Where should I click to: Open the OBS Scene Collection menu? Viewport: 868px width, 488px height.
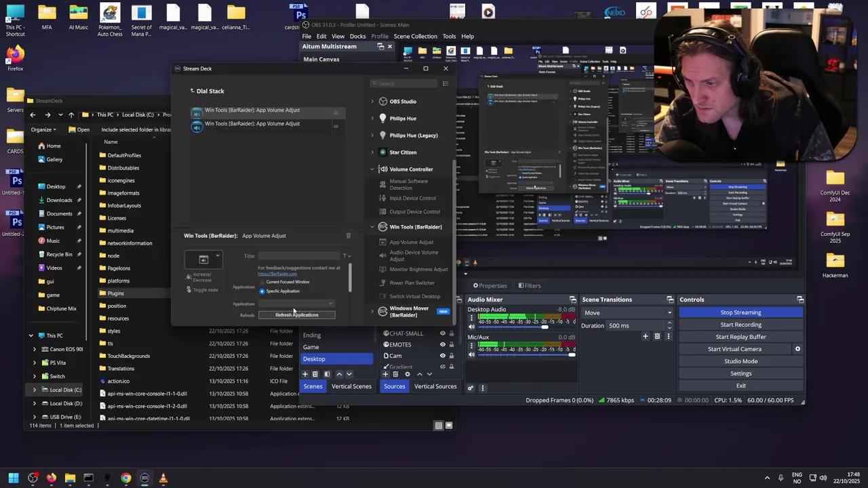pos(415,36)
